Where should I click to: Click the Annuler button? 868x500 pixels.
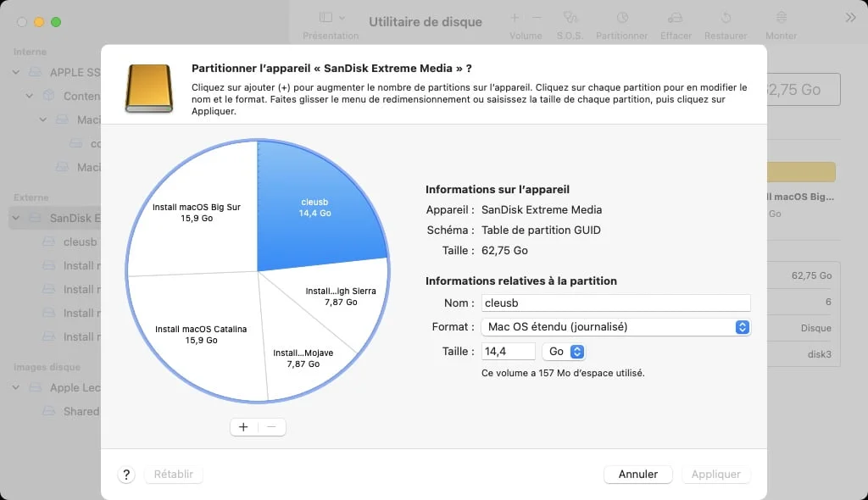637,474
